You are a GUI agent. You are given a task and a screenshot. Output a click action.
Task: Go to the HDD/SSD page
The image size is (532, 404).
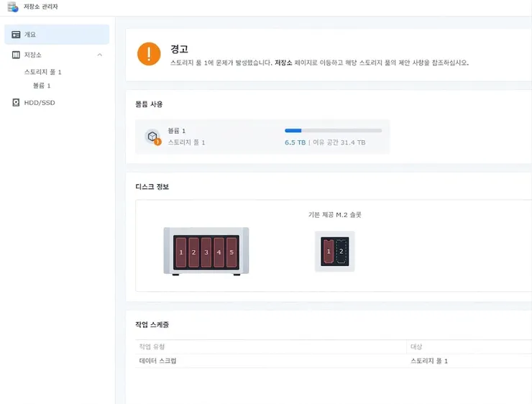[40, 103]
